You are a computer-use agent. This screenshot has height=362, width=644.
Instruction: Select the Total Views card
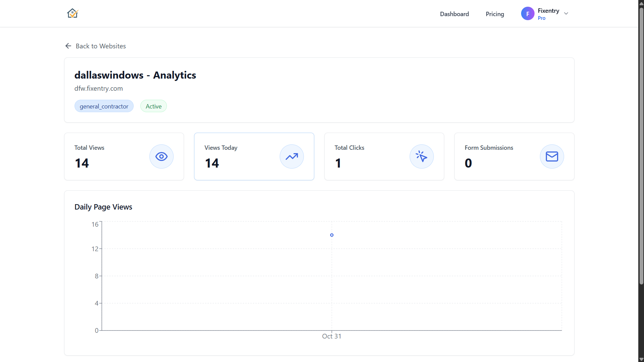[124, 156]
